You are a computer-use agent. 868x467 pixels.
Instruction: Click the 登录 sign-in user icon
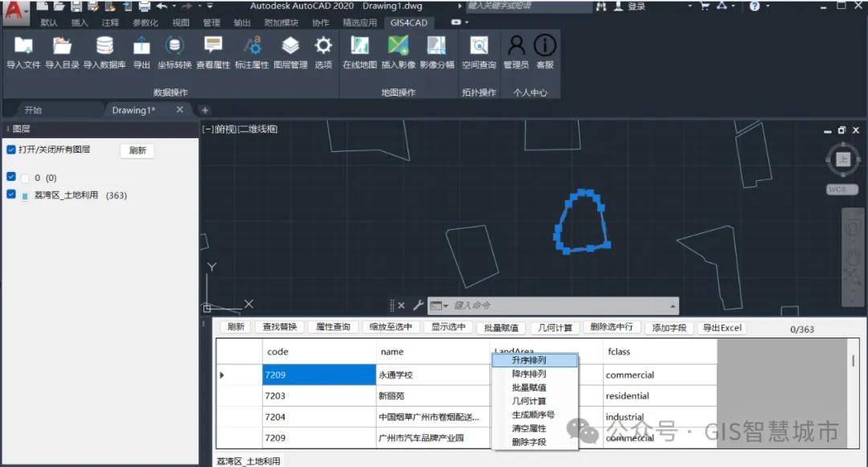[618, 6]
